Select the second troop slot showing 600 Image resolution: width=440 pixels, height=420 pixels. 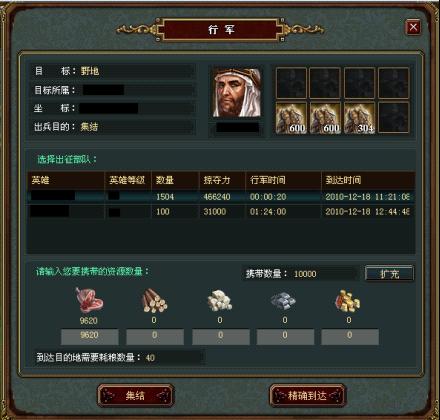[x=325, y=118]
